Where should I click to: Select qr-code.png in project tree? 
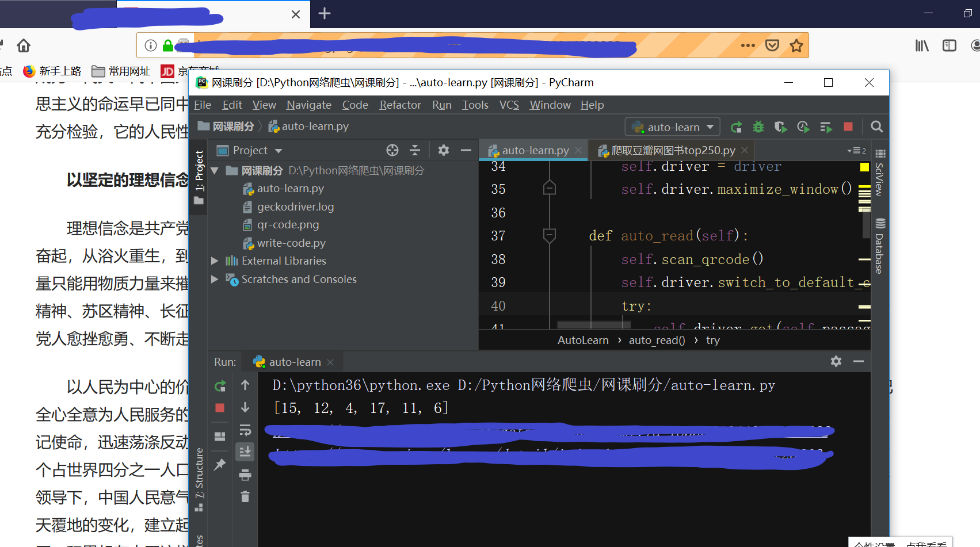click(x=288, y=225)
